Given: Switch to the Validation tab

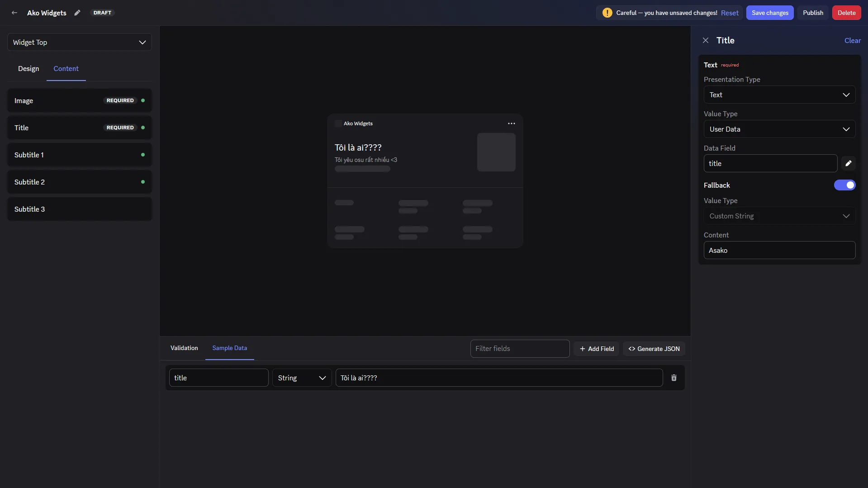Looking at the screenshot, I should coord(184,348).
